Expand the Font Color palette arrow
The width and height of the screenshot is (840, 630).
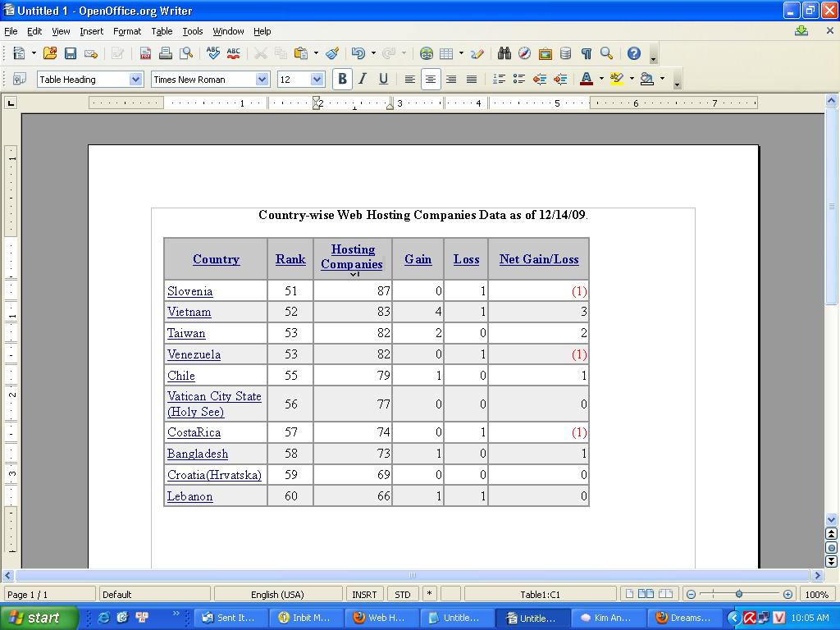pos(601,80)
